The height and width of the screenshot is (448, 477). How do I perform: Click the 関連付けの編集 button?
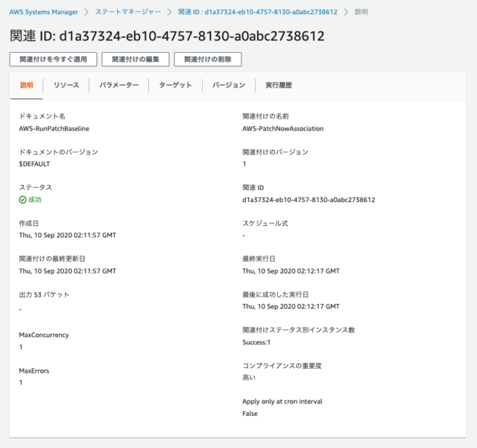tap(136, 59)
